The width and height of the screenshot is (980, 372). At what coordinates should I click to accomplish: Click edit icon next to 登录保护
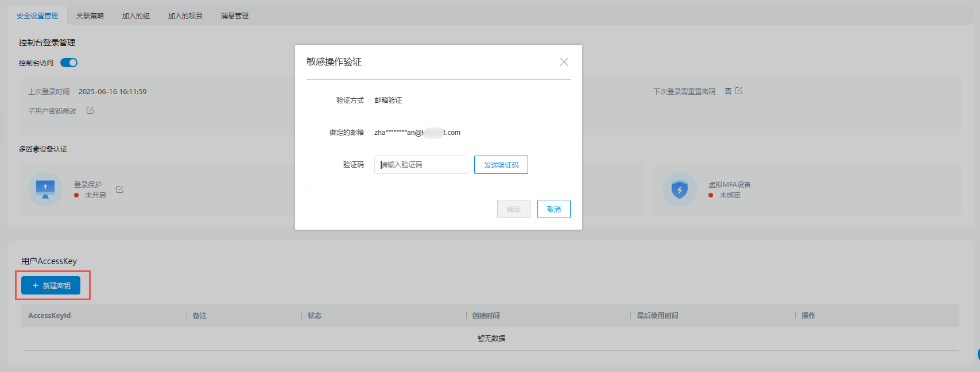(x=119, y=189)
